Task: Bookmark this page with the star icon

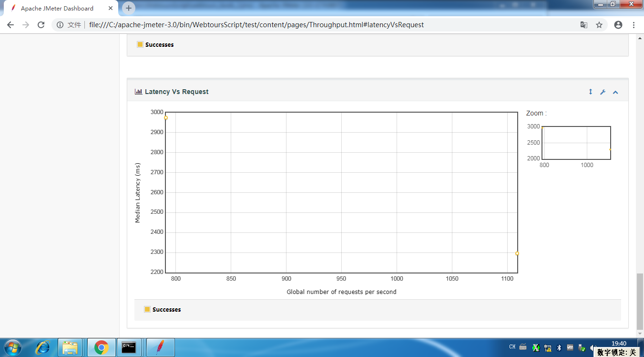Action: tap(599, 25)
